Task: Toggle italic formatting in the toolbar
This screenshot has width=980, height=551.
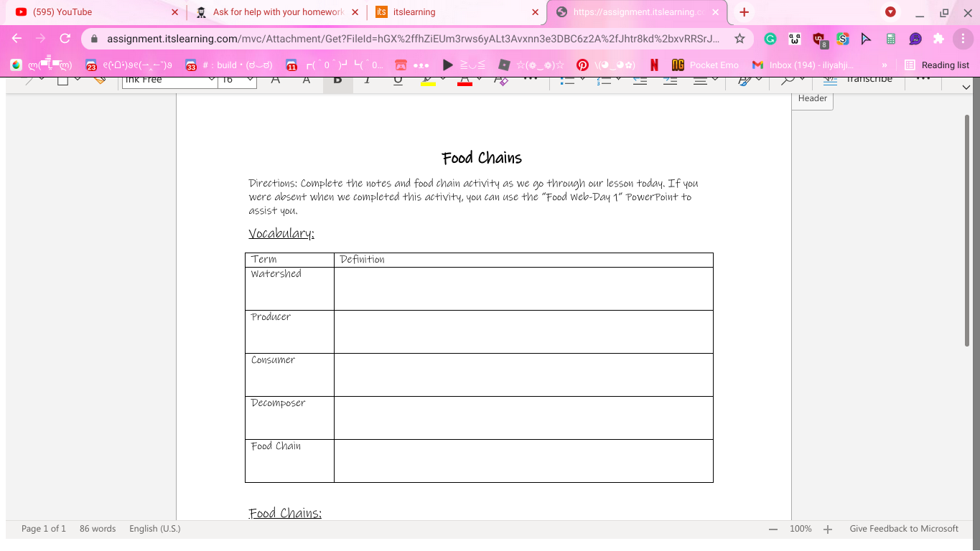Action: coord(368,80)
